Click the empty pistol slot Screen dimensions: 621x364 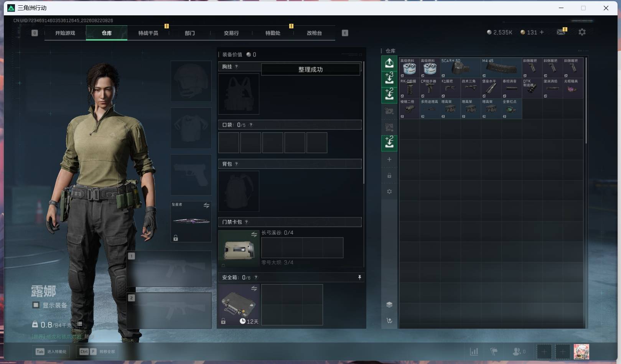tap(191, 175)
